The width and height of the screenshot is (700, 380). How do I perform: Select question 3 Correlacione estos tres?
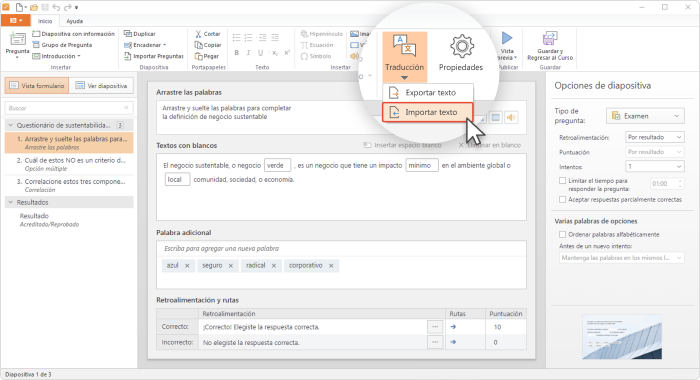(69, 185)
